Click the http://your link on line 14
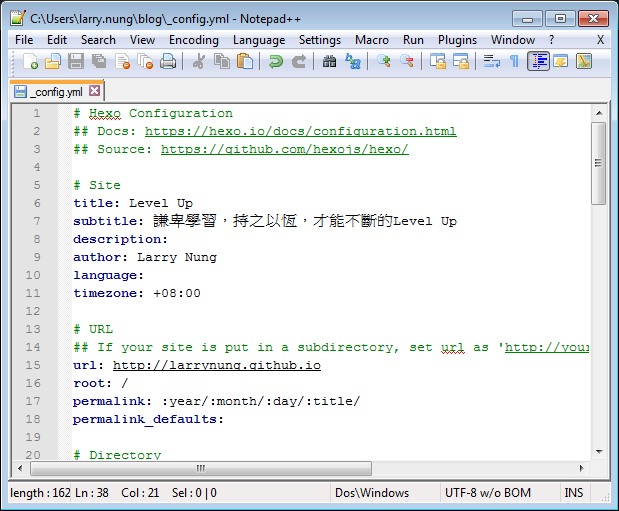Viewport: 619px width, 511px height. [x=547, y=347]
